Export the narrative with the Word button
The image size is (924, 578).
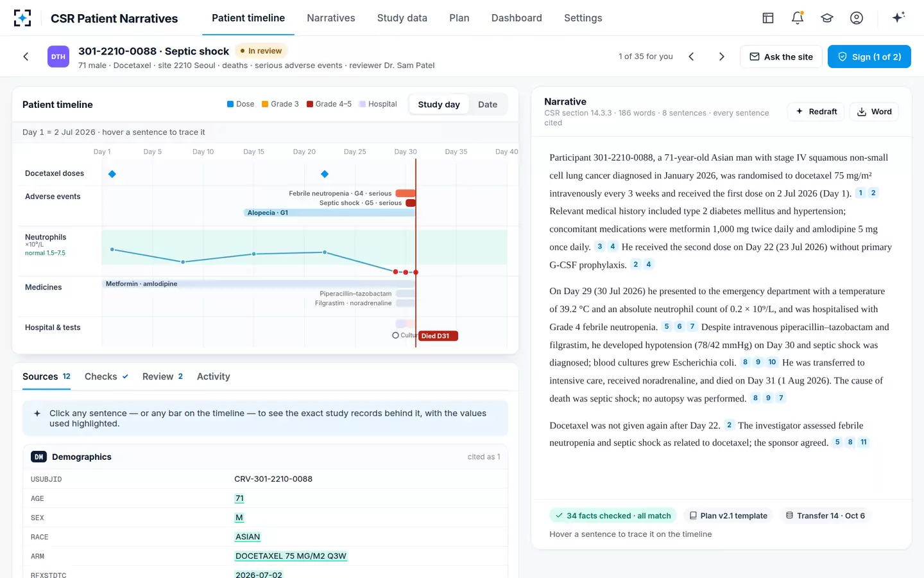click(x=875, y=111)
